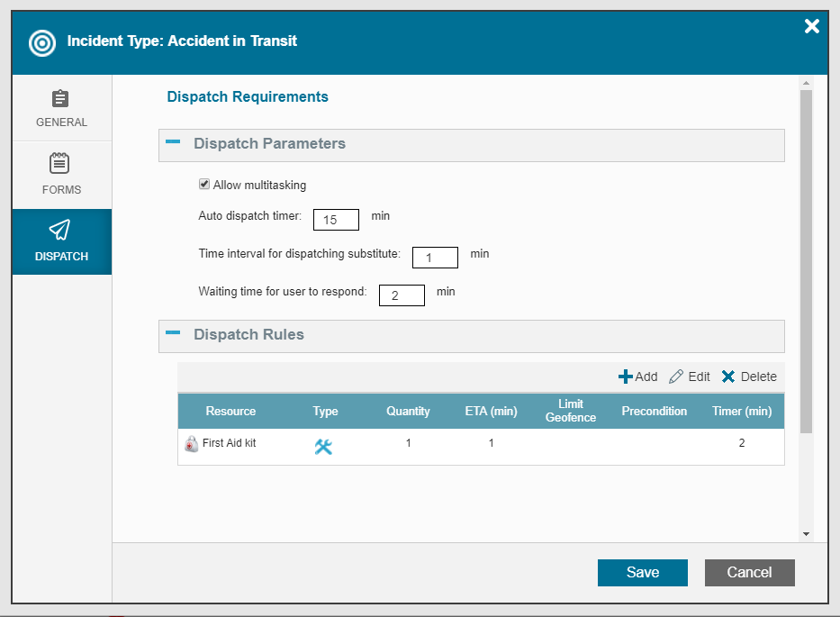The height and width of the screenshot is (617, 840).
Task: Click the Delete X icon in rules toolbar
Action: [728, 377]
